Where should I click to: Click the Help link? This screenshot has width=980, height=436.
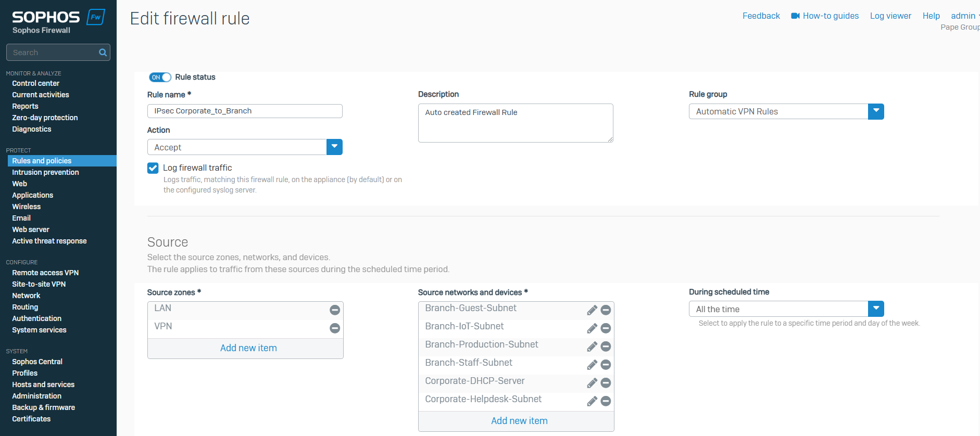[931, 16]
